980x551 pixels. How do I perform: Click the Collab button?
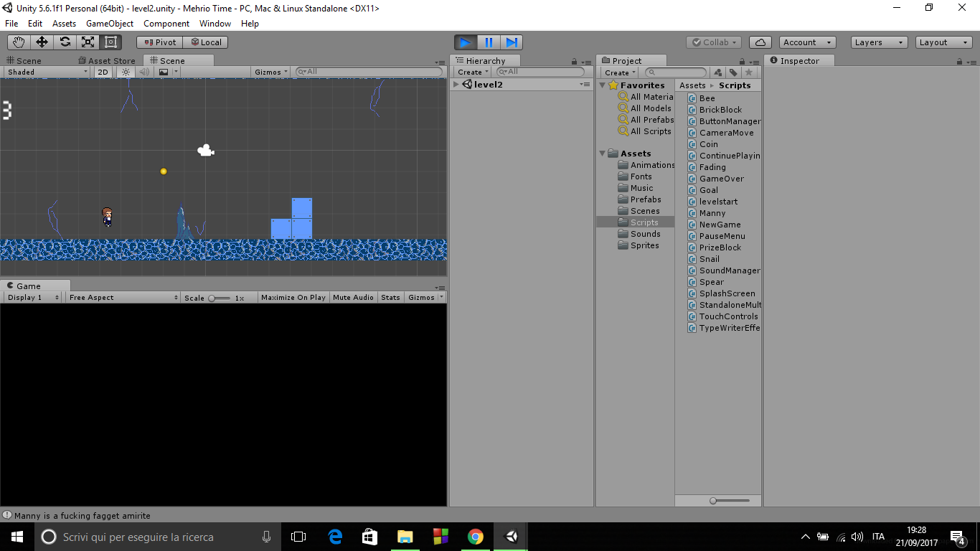pyautogui.click(x=713, y=42)
